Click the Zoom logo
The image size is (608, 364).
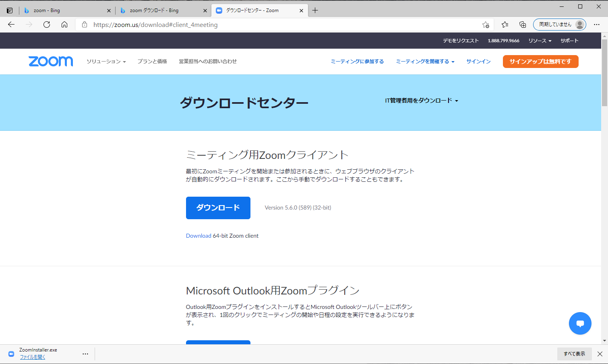(51, 61)
